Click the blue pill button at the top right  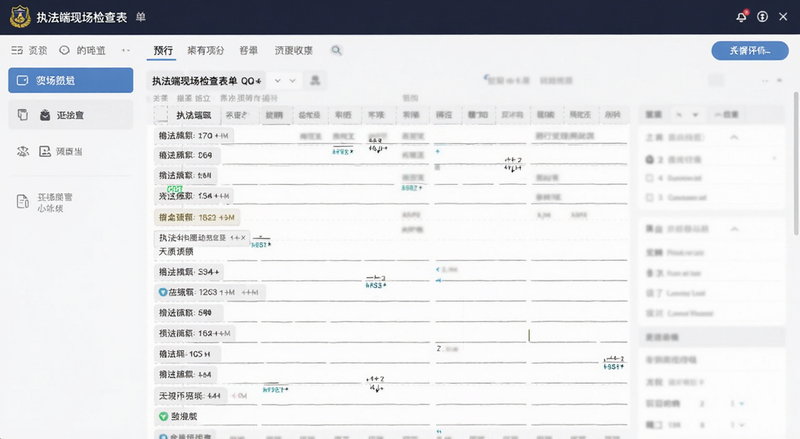(749, 51)
